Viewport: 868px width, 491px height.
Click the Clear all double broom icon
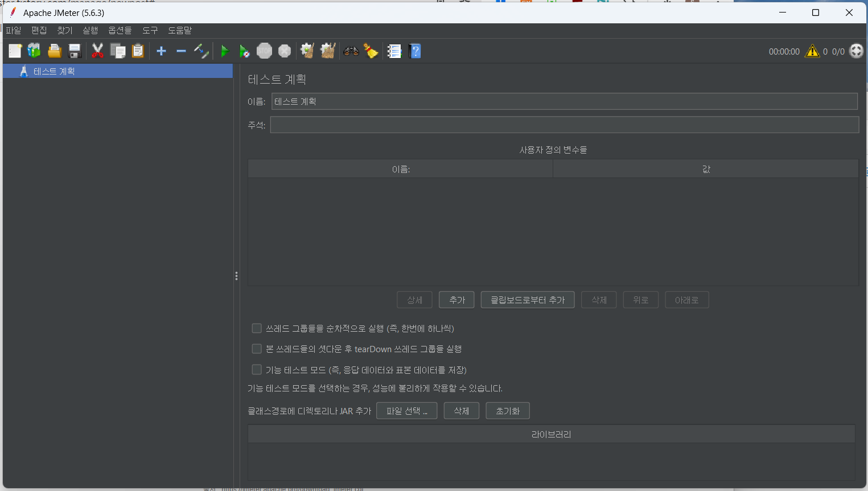click(328, 51)
